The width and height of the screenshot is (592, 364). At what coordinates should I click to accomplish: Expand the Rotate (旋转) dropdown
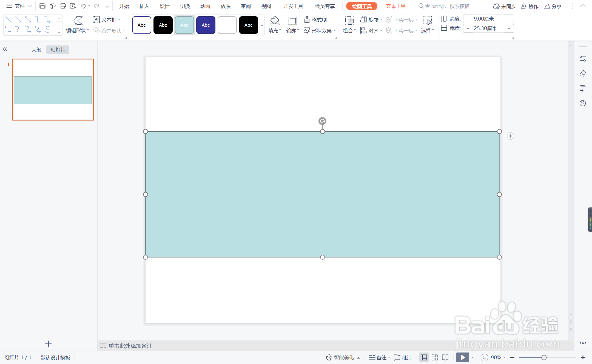coord(381,20)
